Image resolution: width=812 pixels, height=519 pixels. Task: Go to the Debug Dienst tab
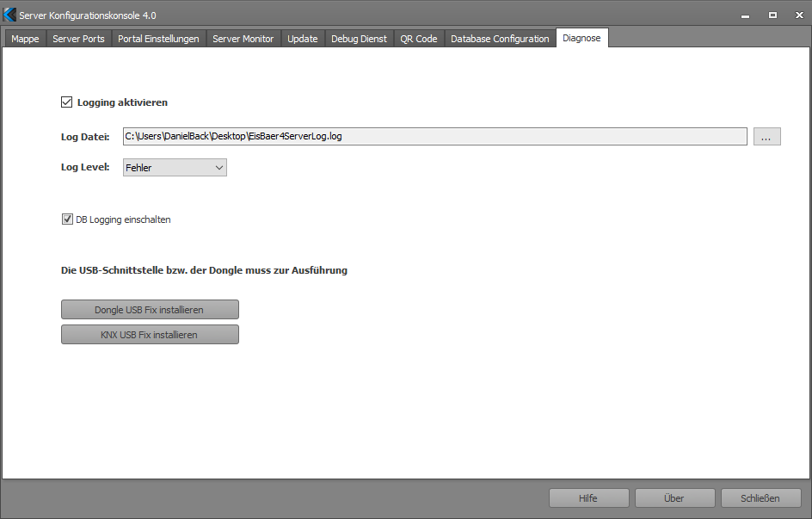(x=359, y=39)
